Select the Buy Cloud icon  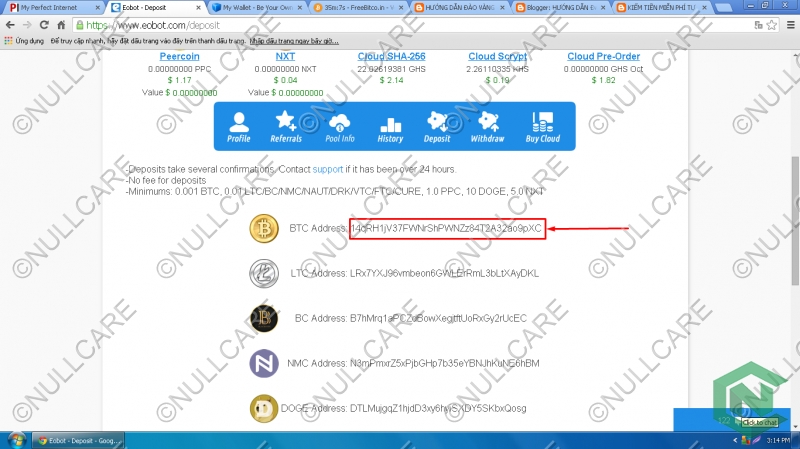543,126
